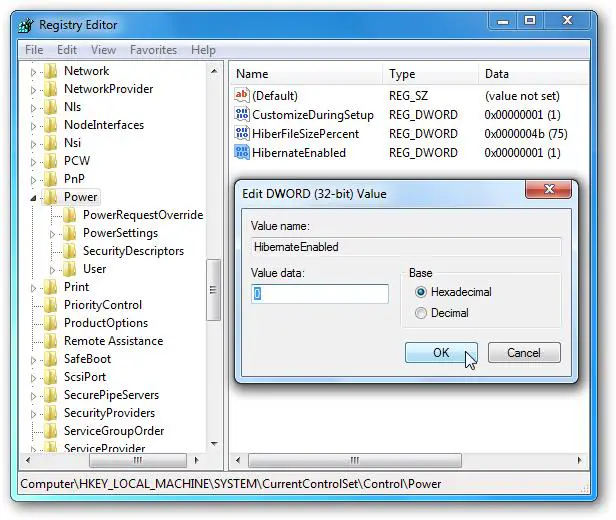Expand the SafeBoot key
The height and width of the screenshot is (520, 616).
click(33, 360)
